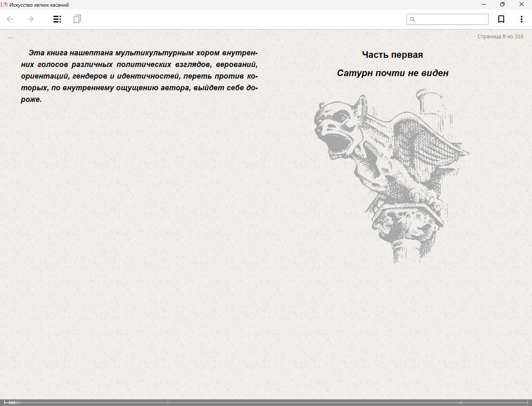Jump to chapter marker near progress bar end

461,402
